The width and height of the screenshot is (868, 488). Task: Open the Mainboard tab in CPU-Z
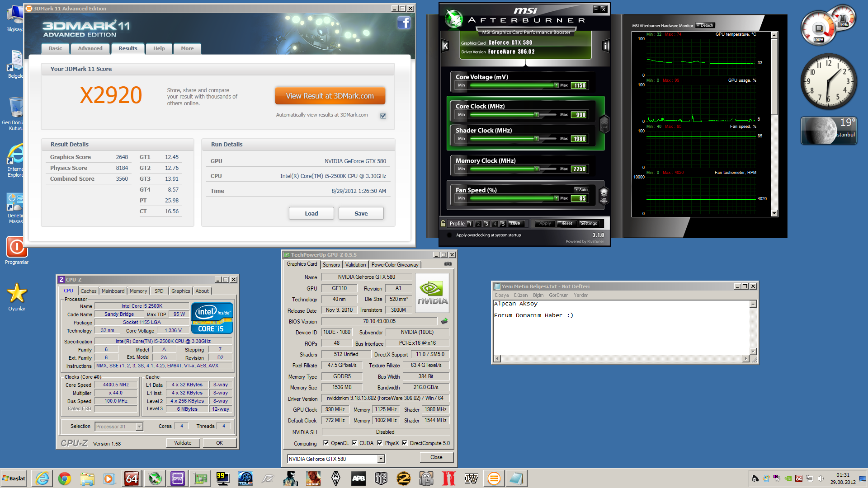click(x=113, y=291)
